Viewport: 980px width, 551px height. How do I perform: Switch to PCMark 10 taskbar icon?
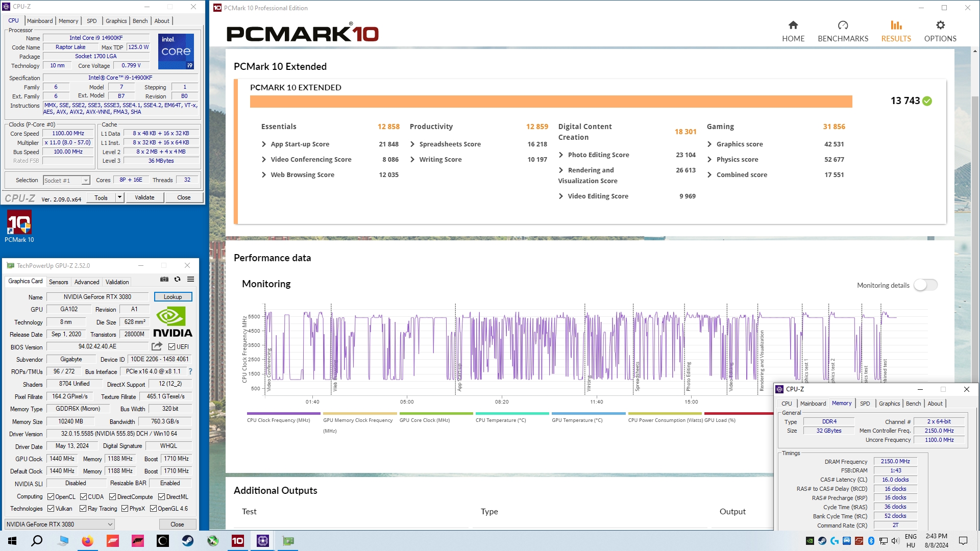[238, 541]
